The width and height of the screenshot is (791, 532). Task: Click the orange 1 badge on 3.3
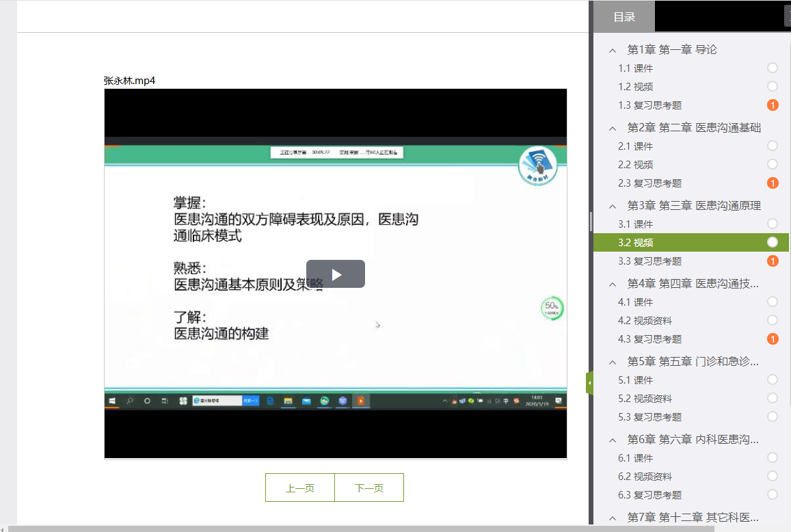(x=773, y=261)
